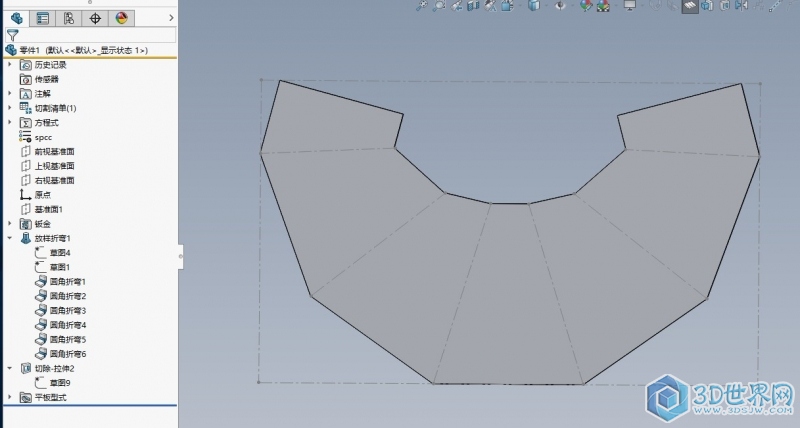The image size is (800, 428).
Task: Select the 传感器 sensors folder icon
Action: point(26,79)
